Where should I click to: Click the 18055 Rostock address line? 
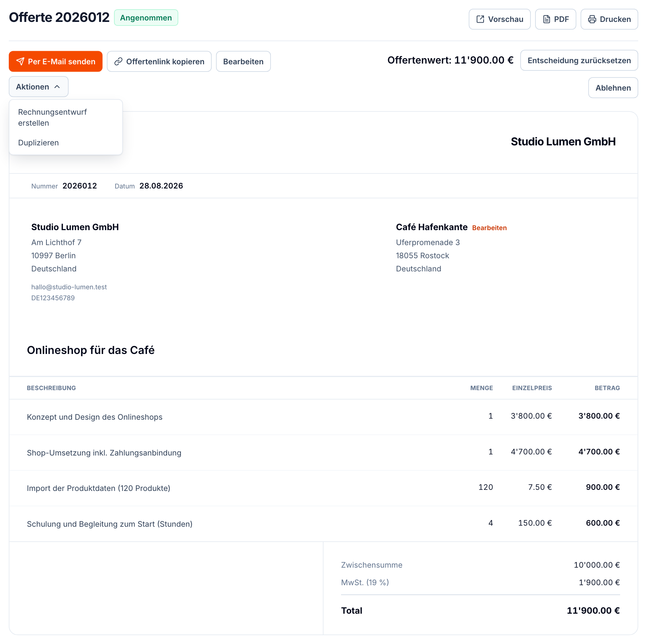[x=423, y=256]
